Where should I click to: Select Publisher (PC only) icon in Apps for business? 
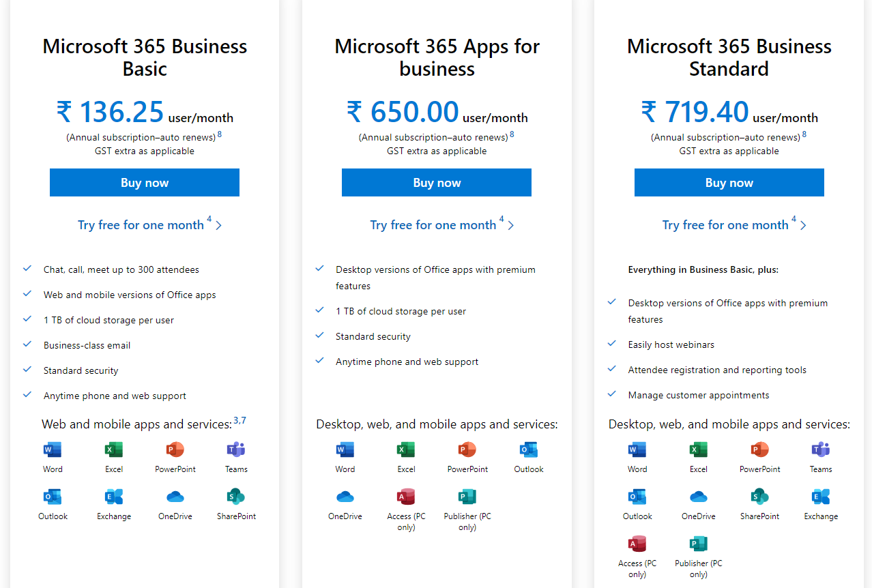point(467,497)
